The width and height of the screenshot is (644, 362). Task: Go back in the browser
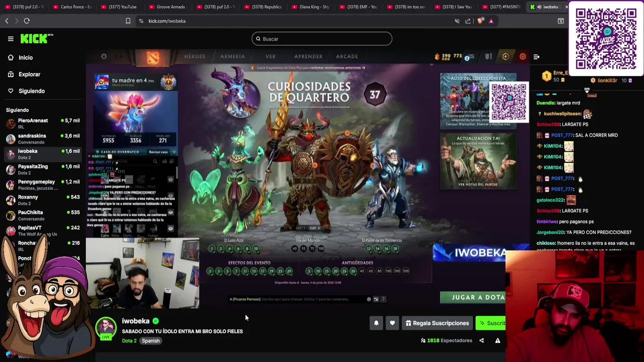(x=7, y=21)
